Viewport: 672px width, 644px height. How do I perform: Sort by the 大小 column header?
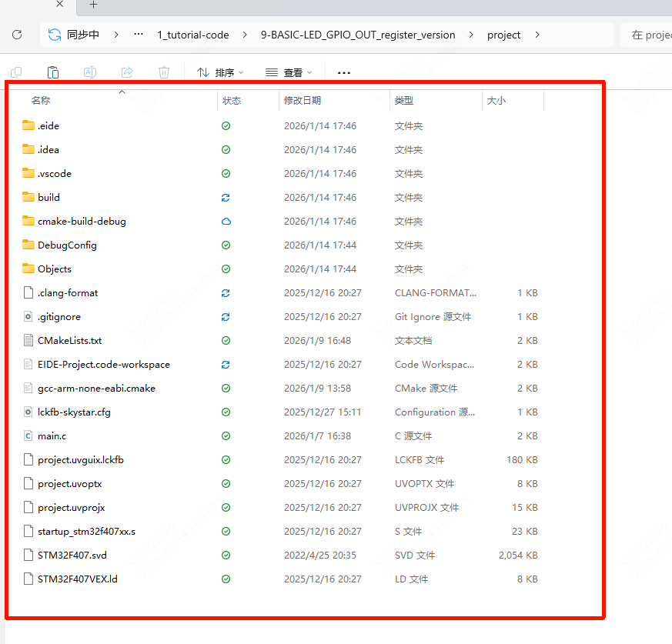point(496,101)
